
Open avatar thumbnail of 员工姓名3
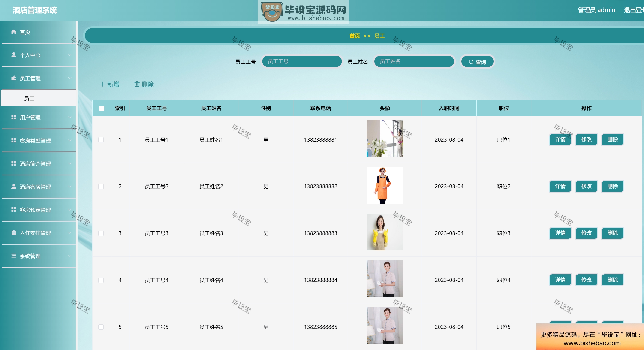[x=385, y=232]
